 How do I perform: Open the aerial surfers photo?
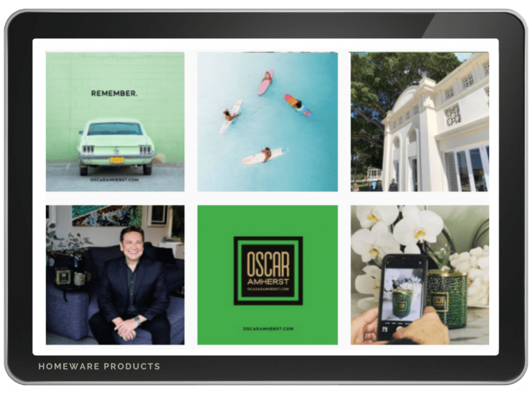click(x=267, y=121)
